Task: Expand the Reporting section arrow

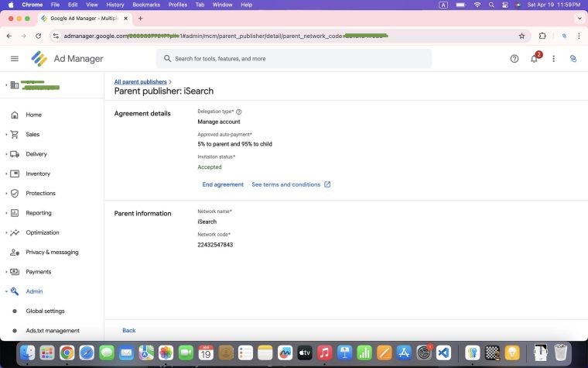Action: click(x=6, y=213)
